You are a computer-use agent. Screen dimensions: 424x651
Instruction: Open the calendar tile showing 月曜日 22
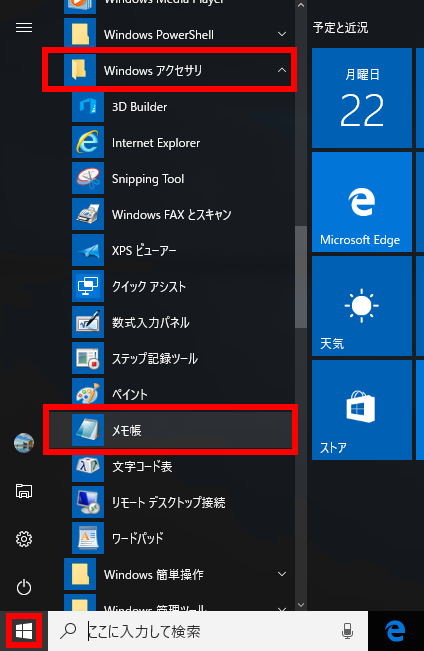tap(362, 98)
